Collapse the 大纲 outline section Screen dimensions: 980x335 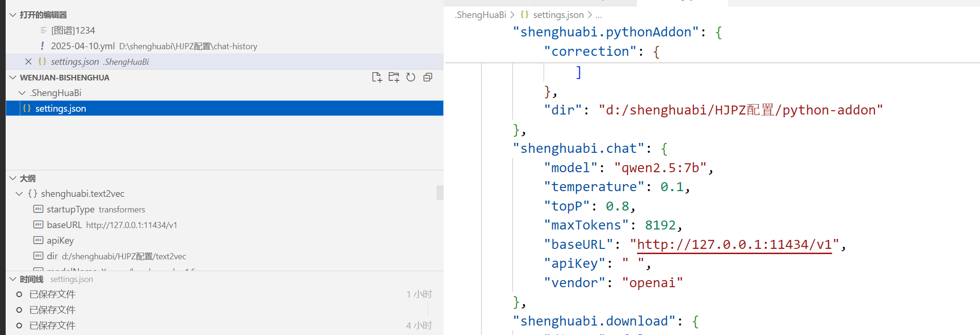(x=13, y=178)
